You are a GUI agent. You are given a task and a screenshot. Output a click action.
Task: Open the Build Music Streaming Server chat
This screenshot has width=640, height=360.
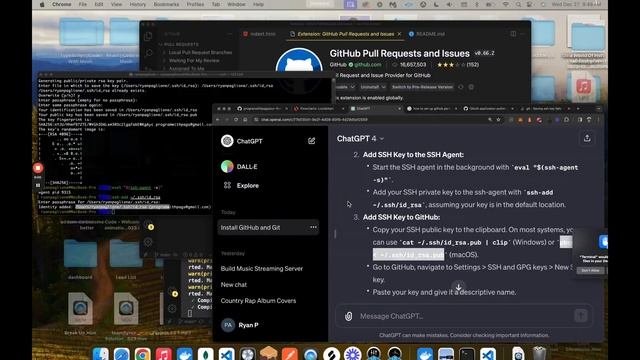(x=262, y=269)
